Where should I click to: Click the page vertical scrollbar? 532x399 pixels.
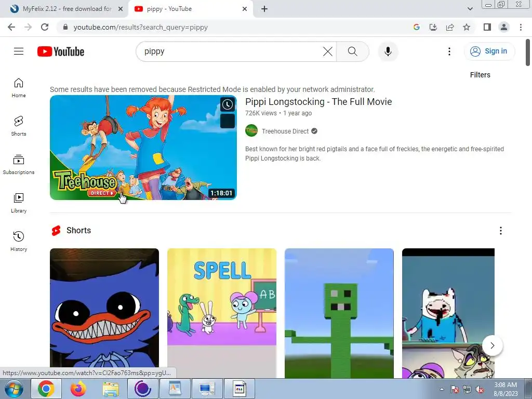pos(528,52)
